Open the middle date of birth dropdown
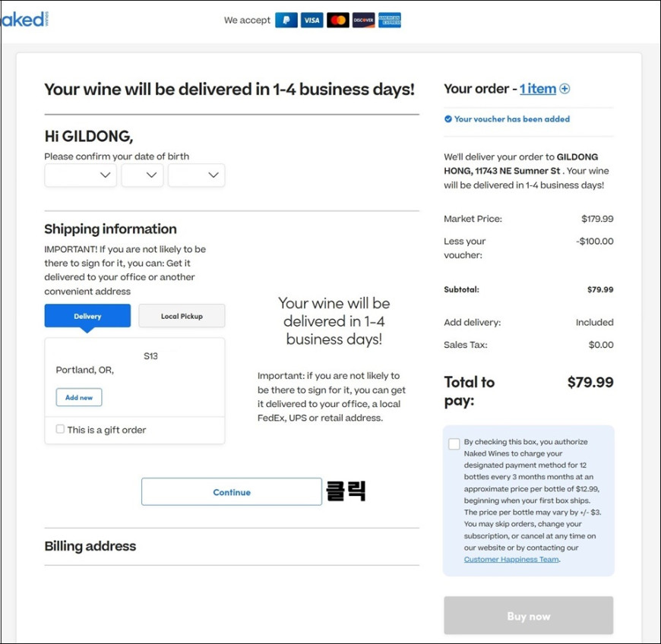This screenshot has width=661, height=644. point(142,175)
